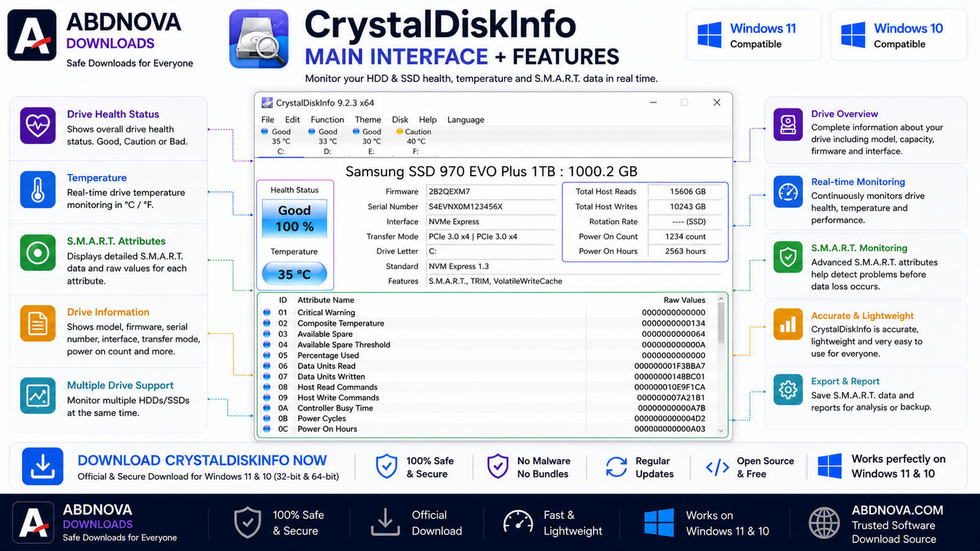Open the Theme menu
Viewport: 980px width, 551px height.
(367, 119)
